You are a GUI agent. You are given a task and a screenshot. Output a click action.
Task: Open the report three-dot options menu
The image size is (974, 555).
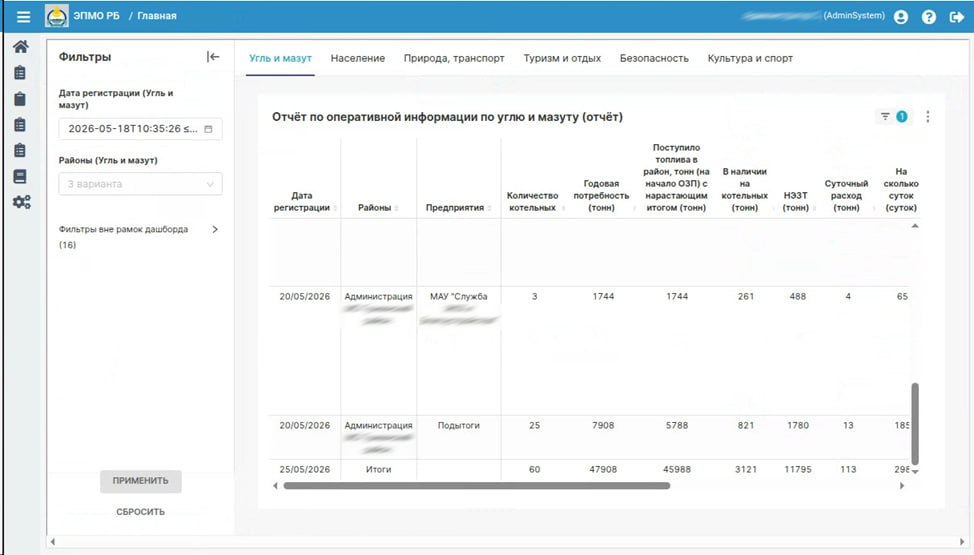[x=927, y=116]
